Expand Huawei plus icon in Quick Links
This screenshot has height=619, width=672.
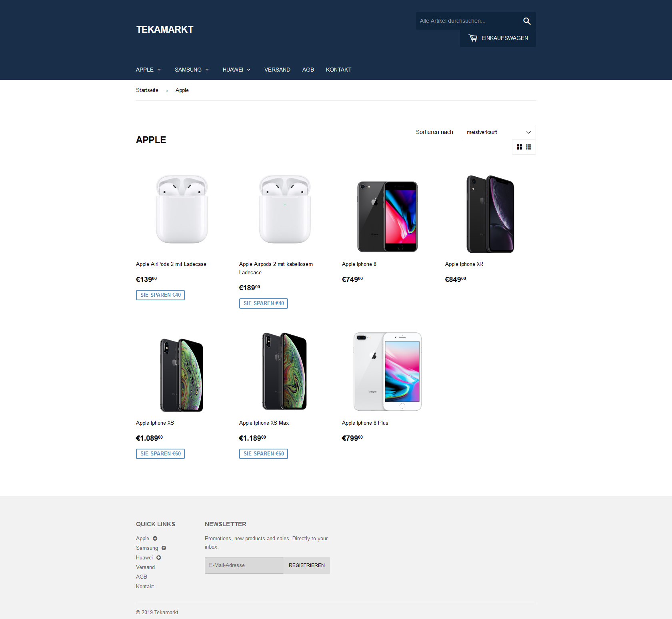pos(159,558)
